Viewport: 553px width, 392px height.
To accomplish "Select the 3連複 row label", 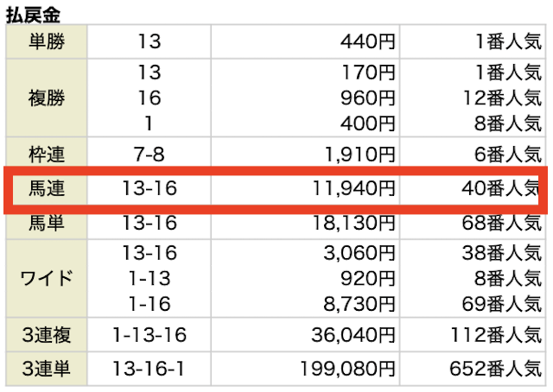I will click(46, 334).
